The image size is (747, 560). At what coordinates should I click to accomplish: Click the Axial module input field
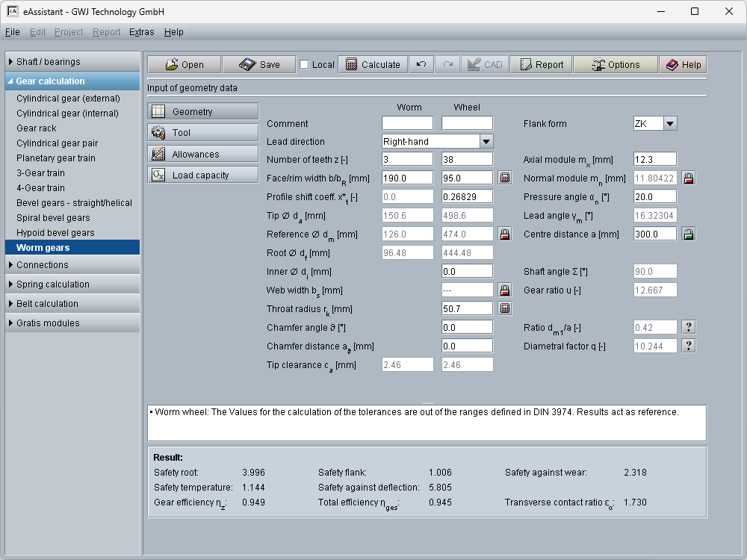coord(654,159)
